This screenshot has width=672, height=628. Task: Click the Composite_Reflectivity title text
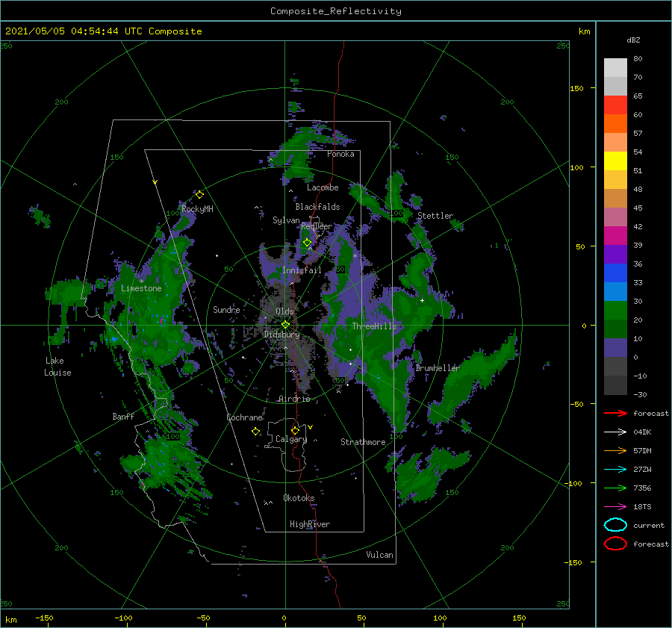point(336,11)
